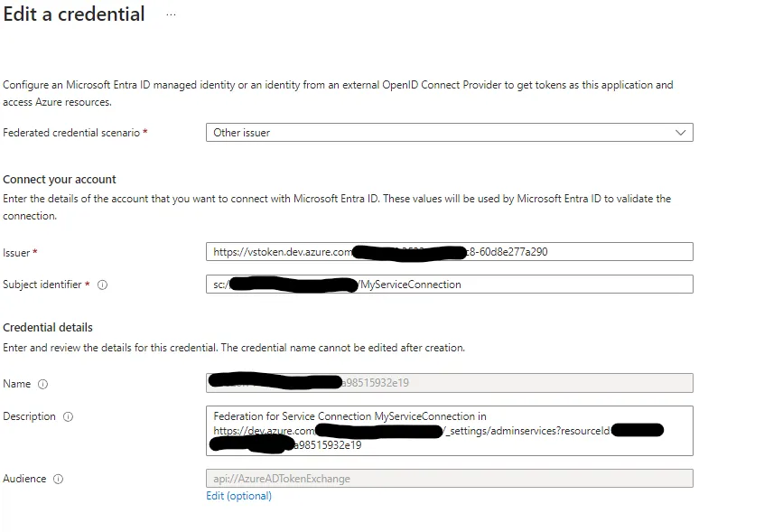Show info tooltip for Audience
Image resolution: width=764 pixels, height=532 pixels.
click(58, 480)
